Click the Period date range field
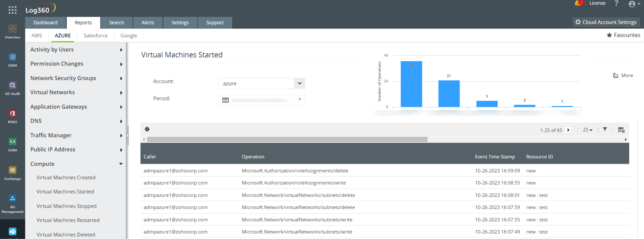This screenshot has height=239, width=644. [261, 100]
